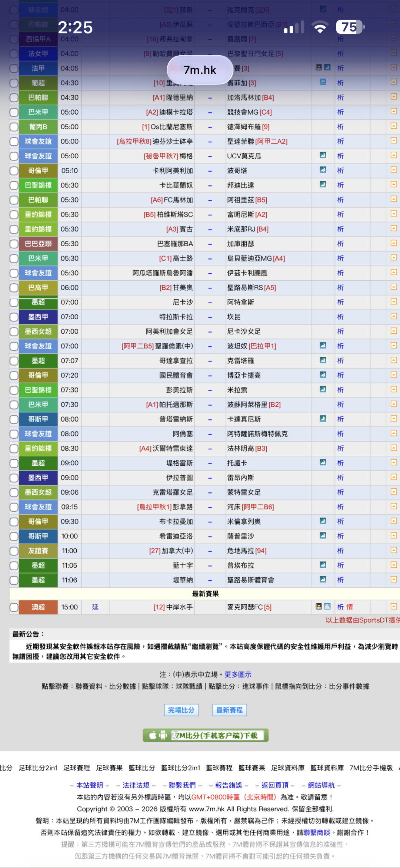The height and width of the screenshot is (868, 400).
Task: Tap the weather icon in 麥克阿瑟FC row
Action: pyautogui.click(x=327, y=607)
